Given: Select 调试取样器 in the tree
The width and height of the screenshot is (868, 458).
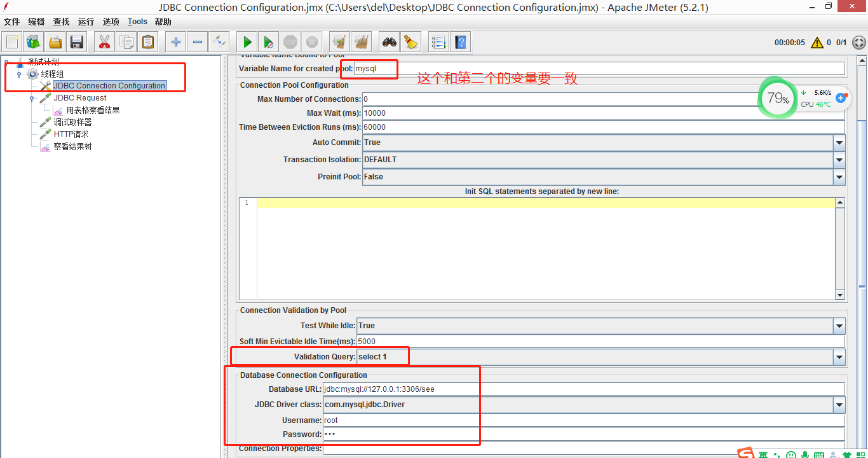Looking at the screenshot, I should point(72,122).
